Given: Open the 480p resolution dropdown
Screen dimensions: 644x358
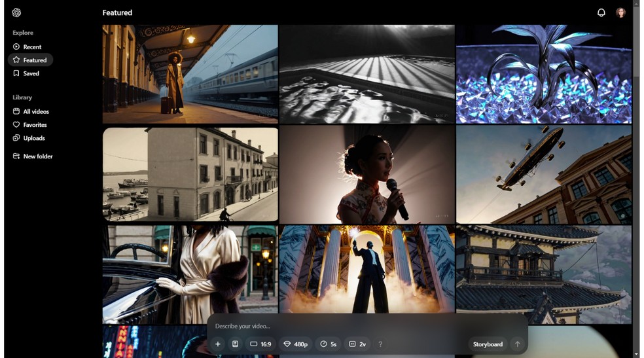Looking at the screenshot, I should click(x=295, y=344).
